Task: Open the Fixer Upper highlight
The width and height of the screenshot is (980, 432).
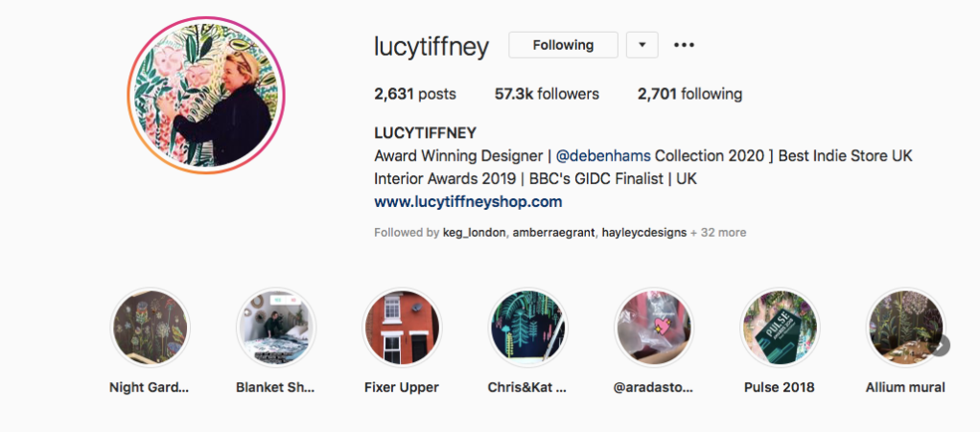Action: coord(402,328)
